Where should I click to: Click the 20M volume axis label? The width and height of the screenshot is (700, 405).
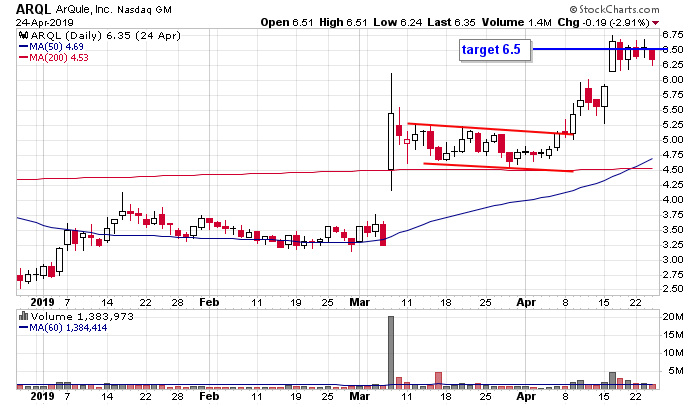click(673, 317)
